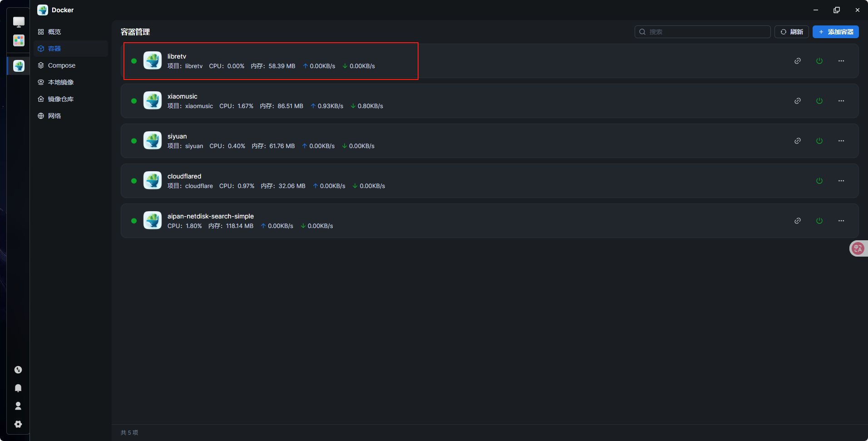Click the siyuan container icon

click(153, 140)
